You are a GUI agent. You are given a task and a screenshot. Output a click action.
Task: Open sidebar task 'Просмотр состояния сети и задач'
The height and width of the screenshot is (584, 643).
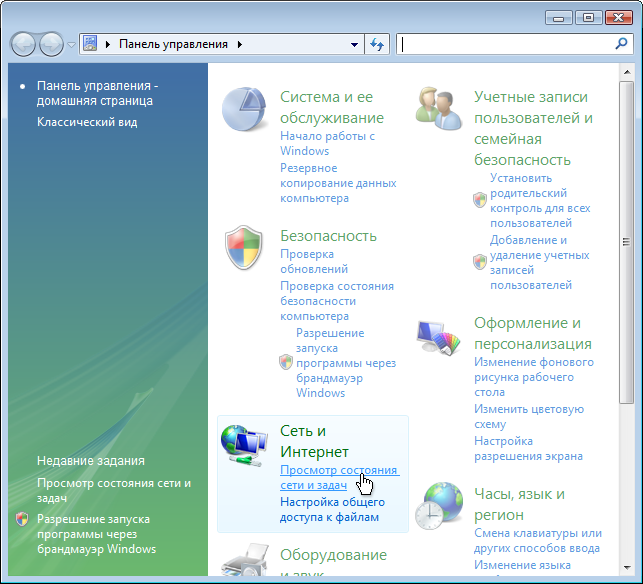[x=114, y=490]
